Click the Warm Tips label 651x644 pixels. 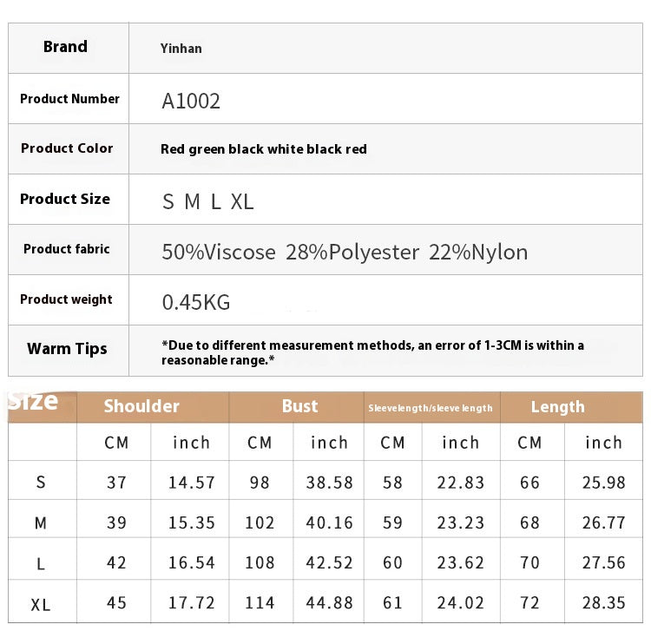click(67, 349)
